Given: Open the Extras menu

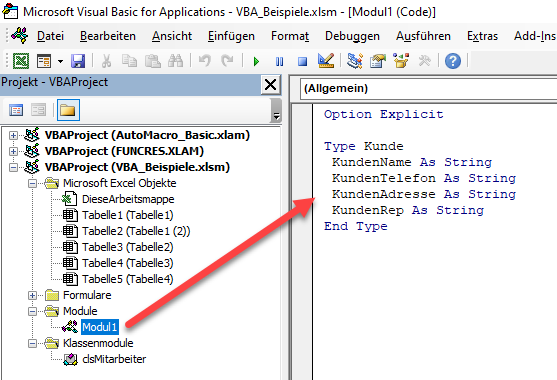Looking at the screenshot, I should point(482,36).
